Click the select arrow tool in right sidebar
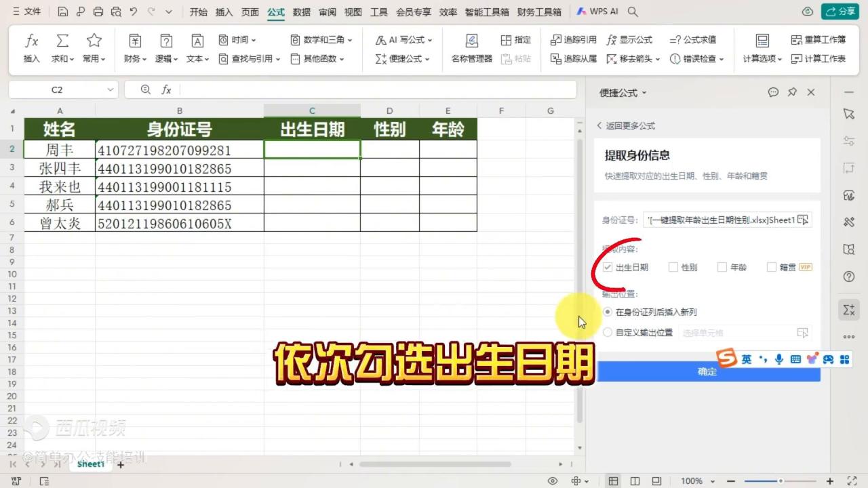The width and height of the screenshot is (868, 488). pyautogui.click(x=848, y=113)
